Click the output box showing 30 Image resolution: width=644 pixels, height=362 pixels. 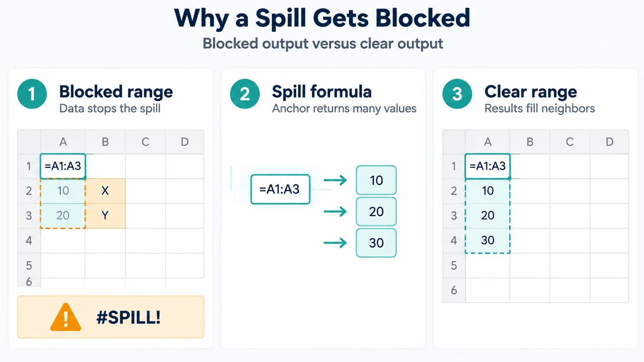click(376, 243)
